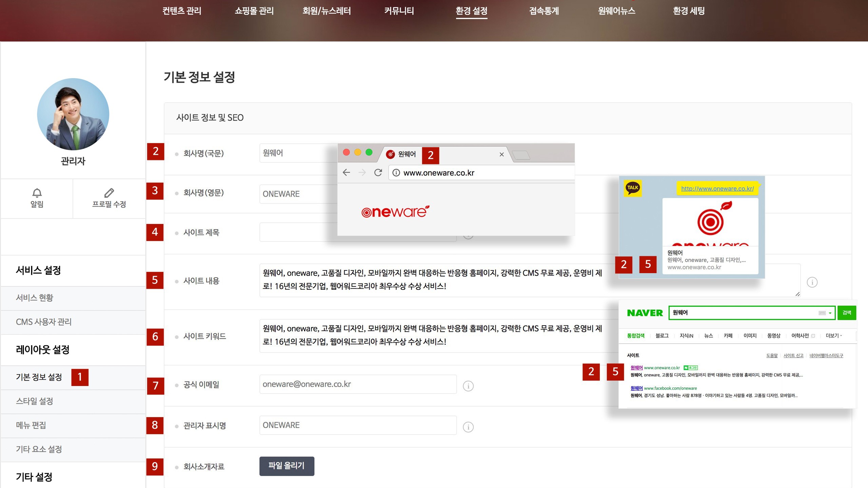Click the Naver 사이트 신고 link

(x=793, y=355)
